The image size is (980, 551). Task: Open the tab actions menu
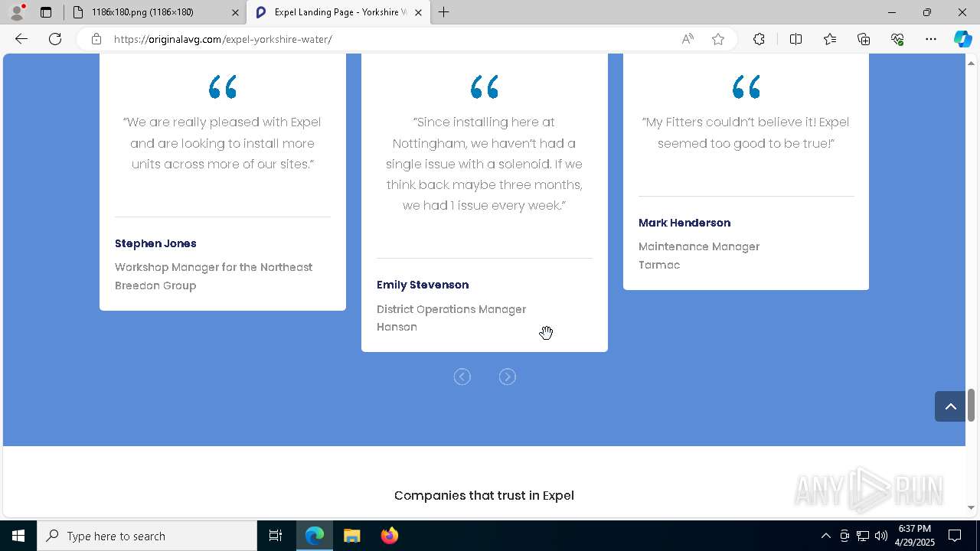46,12
